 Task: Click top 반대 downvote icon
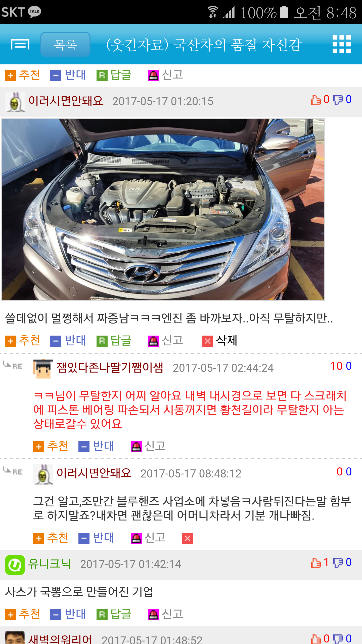coord(56,75)
